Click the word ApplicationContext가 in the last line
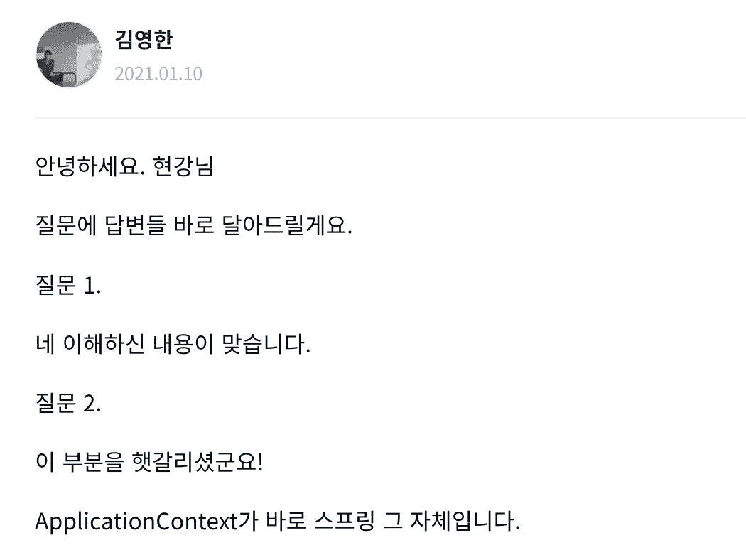 click(x=146, y=521)
